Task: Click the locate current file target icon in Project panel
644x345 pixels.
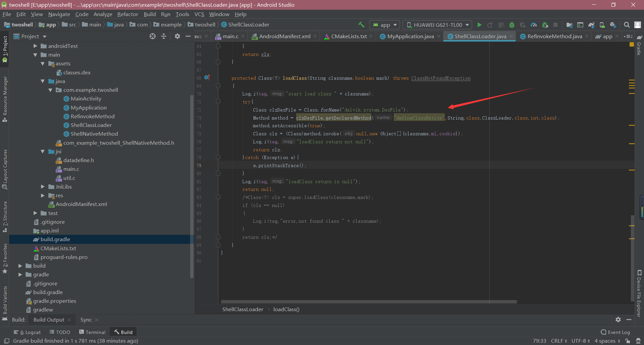Action: pyautogui.click(x=153, y=36)
